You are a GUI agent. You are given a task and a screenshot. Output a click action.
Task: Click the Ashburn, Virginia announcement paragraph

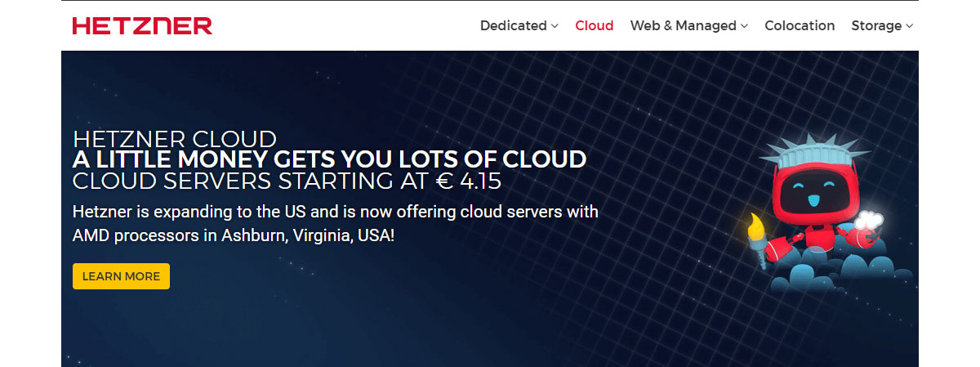(336, 223)
